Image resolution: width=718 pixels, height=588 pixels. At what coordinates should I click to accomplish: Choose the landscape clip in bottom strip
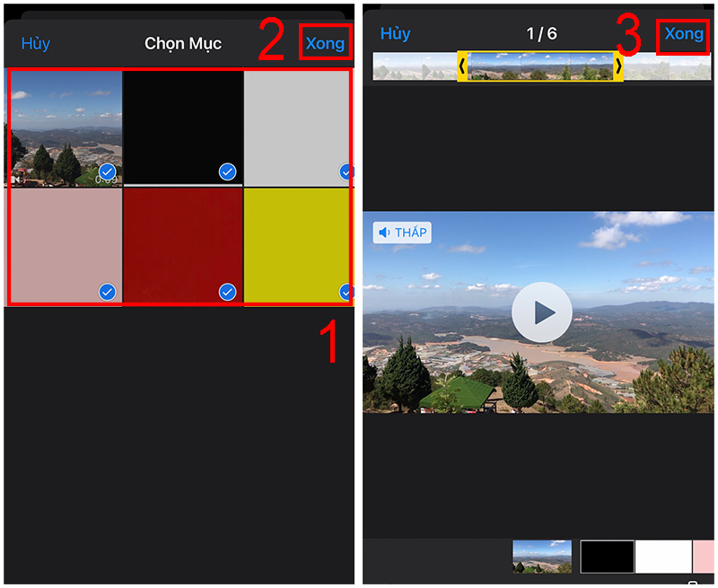click(542, 557)
